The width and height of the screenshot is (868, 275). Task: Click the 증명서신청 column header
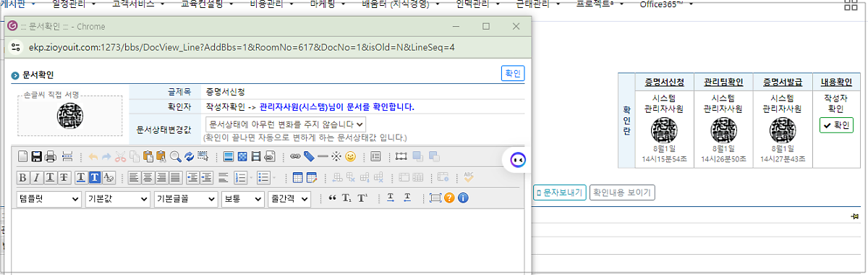click(664, 82)
